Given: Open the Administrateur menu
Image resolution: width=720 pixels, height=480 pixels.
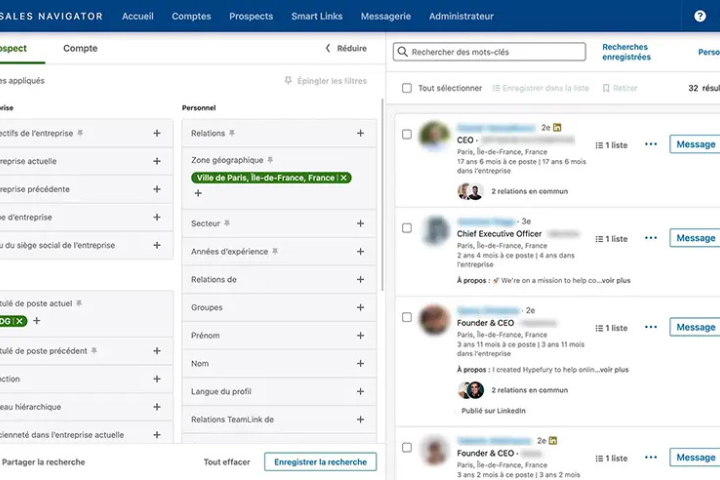Looking at the screenshot, I should [x=461, y=16].
